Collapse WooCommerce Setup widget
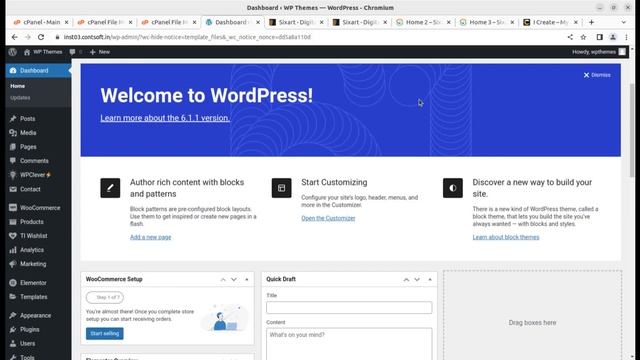Image resolution: width=640 pixels, height=360 pixels. tap(247, 280)
